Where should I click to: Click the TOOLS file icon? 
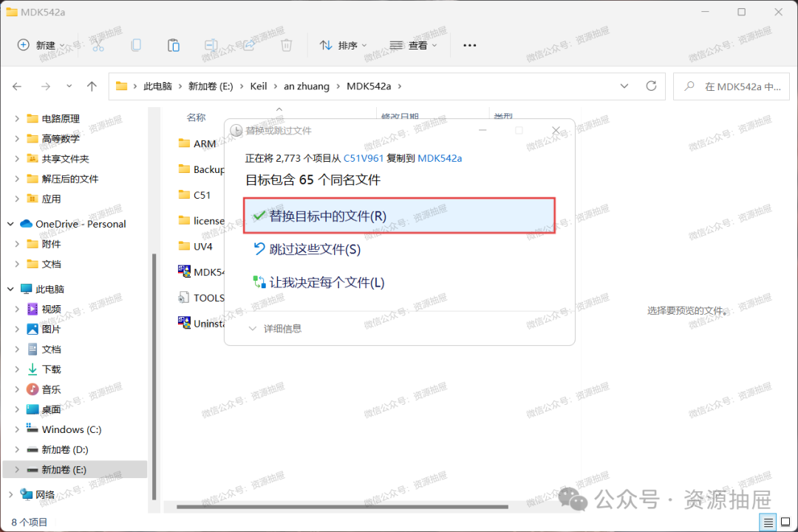click(184, 297)
